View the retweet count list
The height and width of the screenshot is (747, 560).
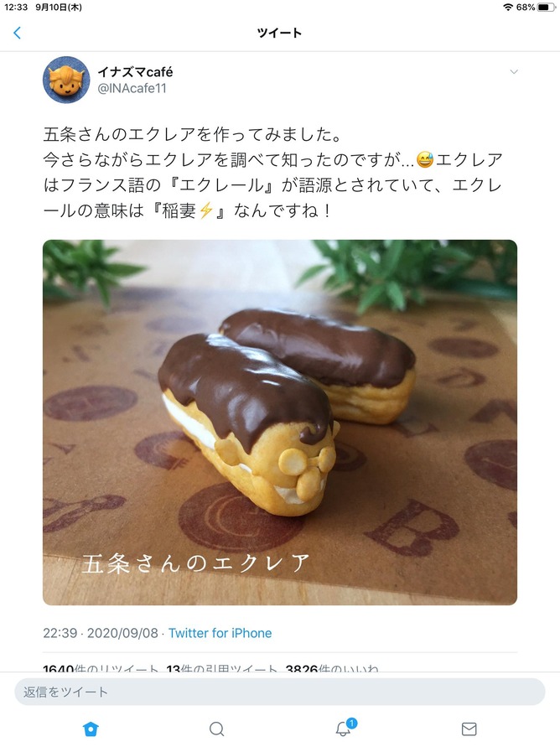(x=101, y=668)
